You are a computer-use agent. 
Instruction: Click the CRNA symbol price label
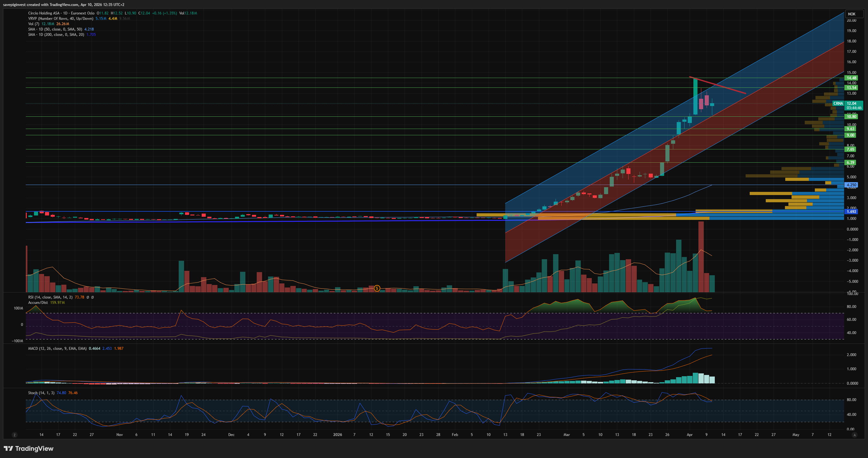click(x=838, y=103)
